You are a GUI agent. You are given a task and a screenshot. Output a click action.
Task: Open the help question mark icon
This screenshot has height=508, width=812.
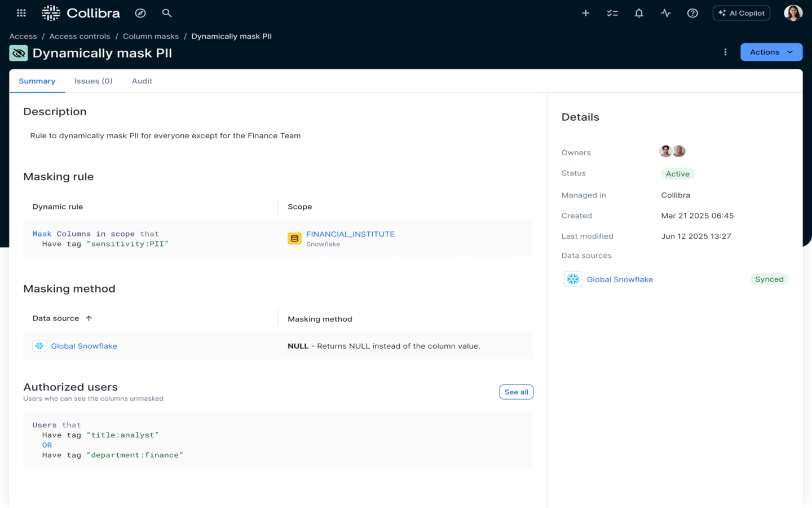(x=692, y=13)
